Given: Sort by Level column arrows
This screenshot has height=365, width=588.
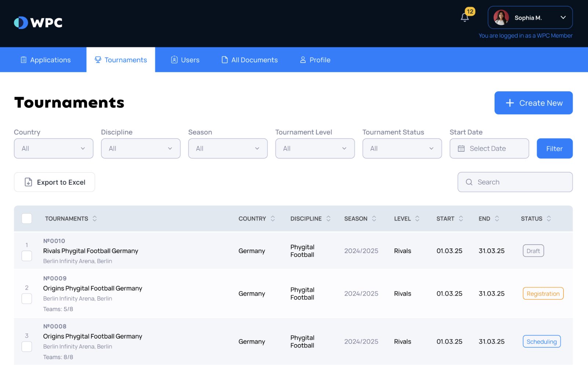Looking at the screenshot, I should [417, 218].
